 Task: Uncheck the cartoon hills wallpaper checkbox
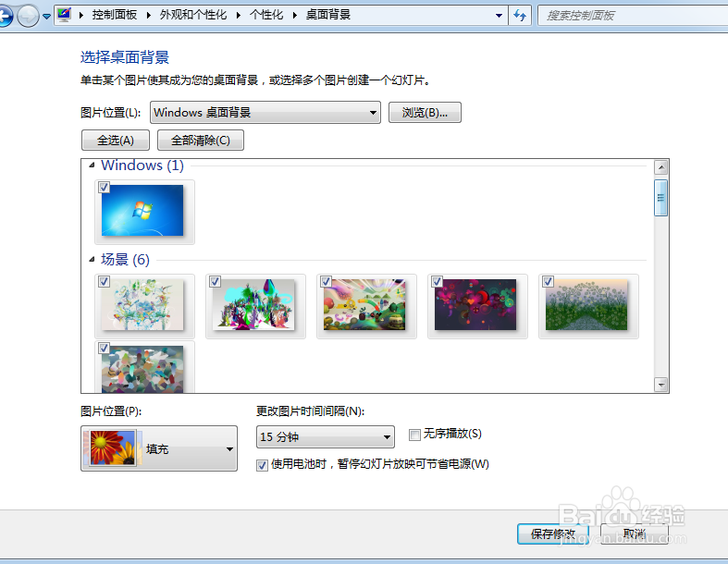pos(326,281)
